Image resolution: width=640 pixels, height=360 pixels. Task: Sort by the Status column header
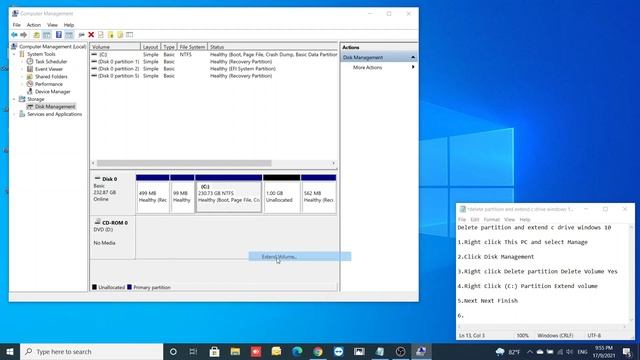click(x=273, y=47)
